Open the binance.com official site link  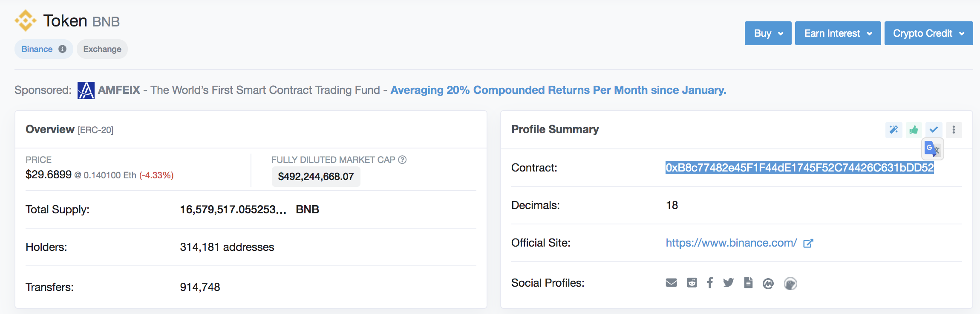pos(731,243)
